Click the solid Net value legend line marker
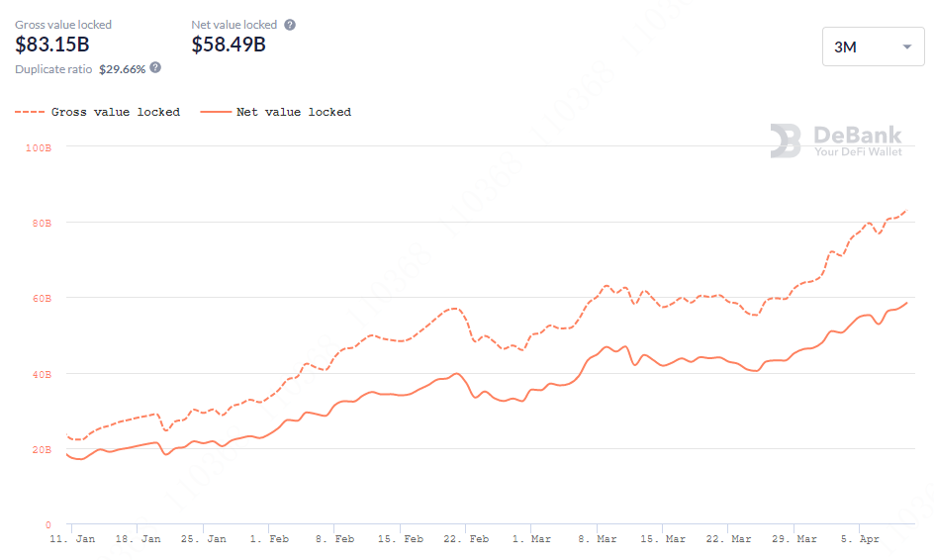 [216, 112]
